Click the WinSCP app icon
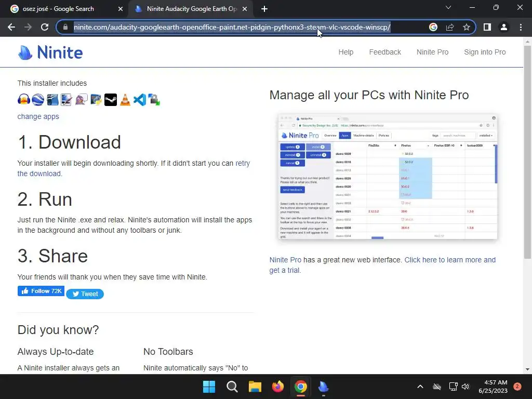 coord(154,100)
